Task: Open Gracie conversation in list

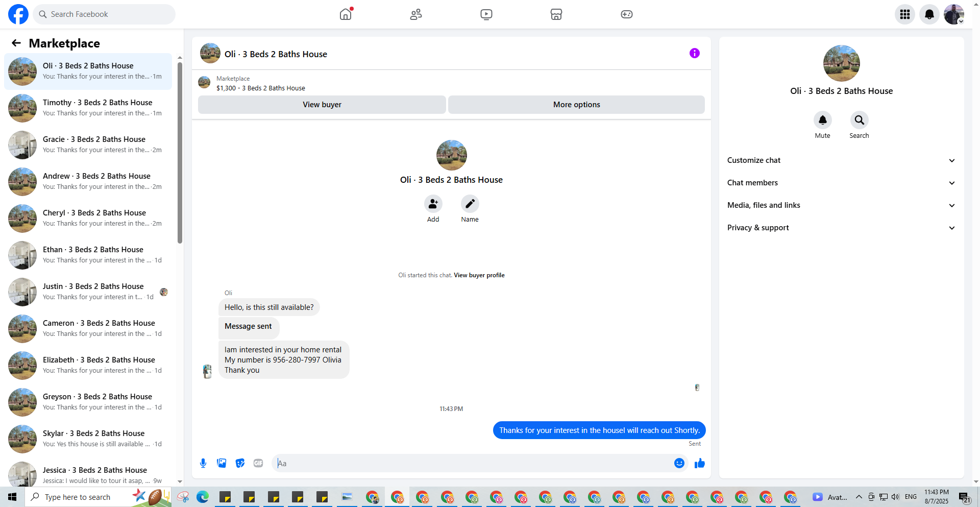Action: click(88, 145)
